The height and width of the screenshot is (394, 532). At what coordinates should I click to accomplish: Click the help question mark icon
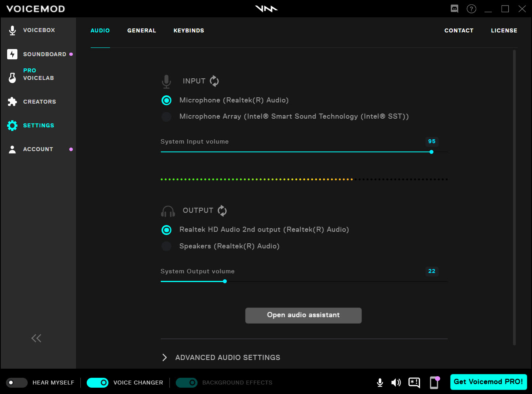(471, 9)
